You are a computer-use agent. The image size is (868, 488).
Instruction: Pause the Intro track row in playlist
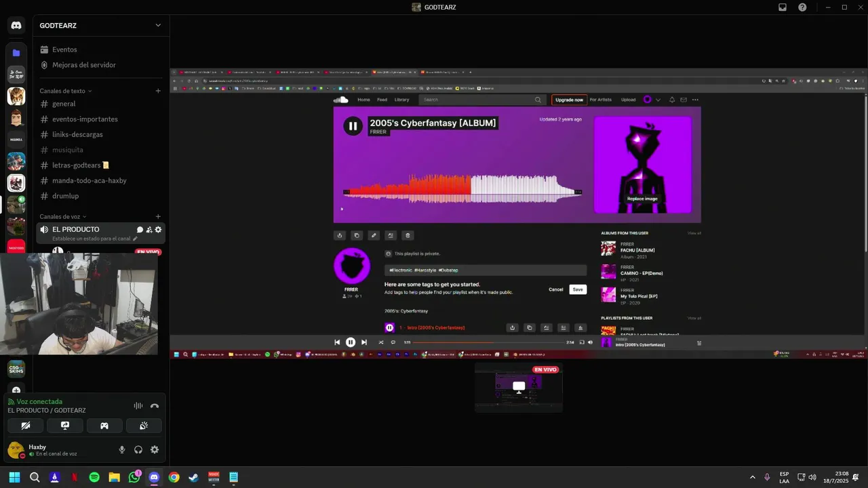point(389,327)
